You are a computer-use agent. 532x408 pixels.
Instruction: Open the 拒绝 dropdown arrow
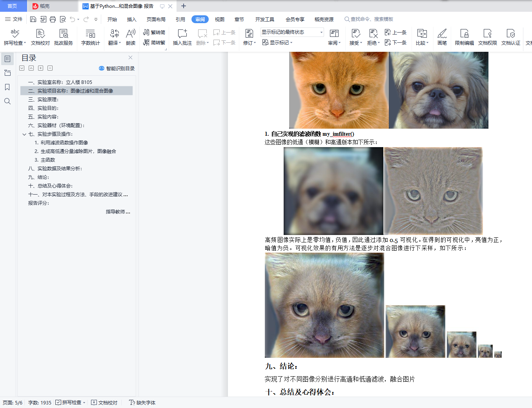pos(378,43)
